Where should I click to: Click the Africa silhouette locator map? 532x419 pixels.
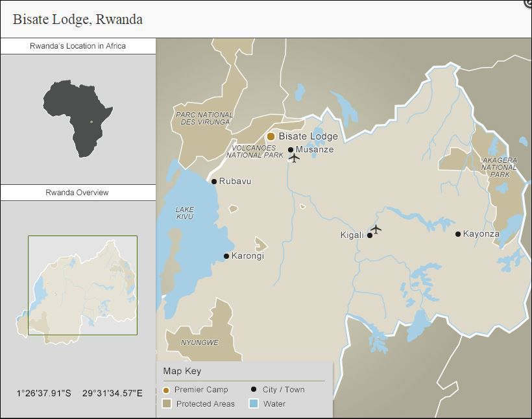point(78,119)
